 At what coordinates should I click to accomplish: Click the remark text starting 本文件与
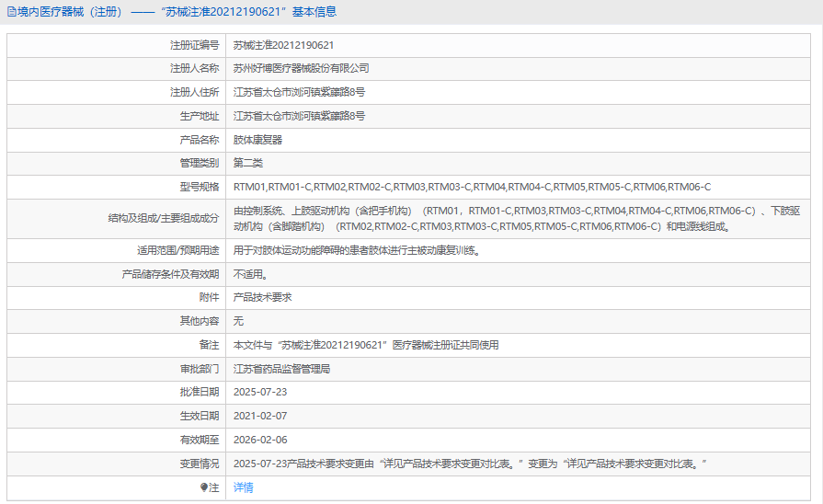366,346
